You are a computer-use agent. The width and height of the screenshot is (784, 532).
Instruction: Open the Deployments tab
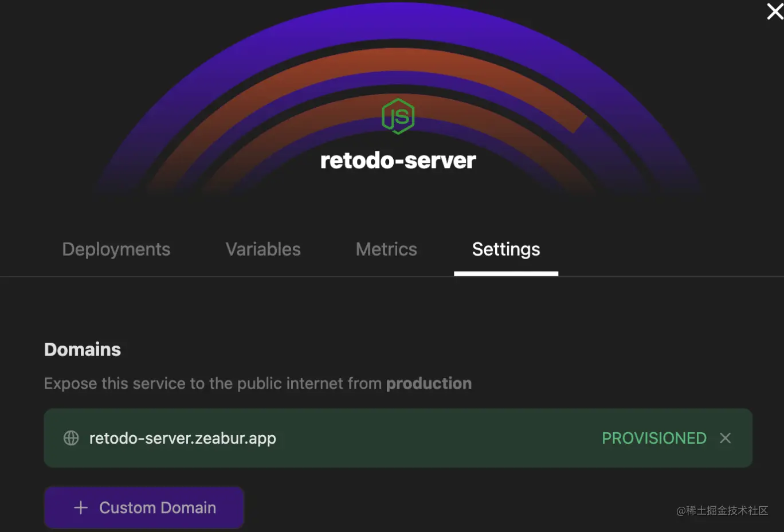pyautogui.click(x=116, y=249)
